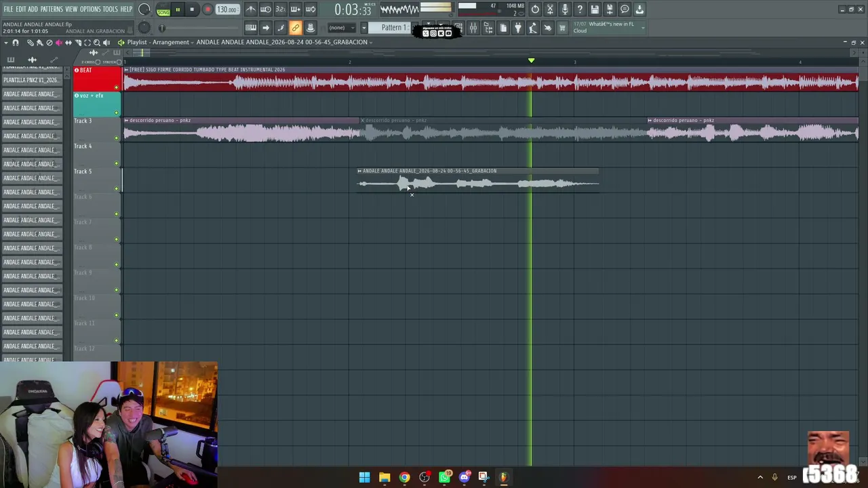Select the playlist delete tool
Viewport: 868px width, 488px height.
point(49,43)
